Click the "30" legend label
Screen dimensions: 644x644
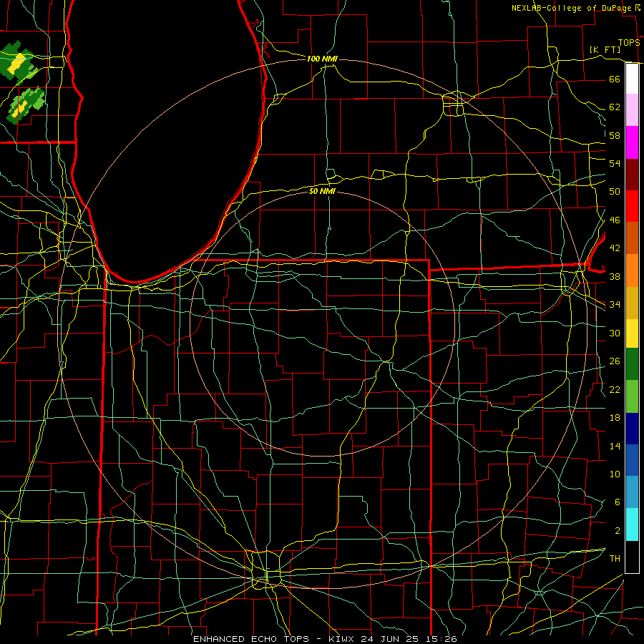(615, 333)
